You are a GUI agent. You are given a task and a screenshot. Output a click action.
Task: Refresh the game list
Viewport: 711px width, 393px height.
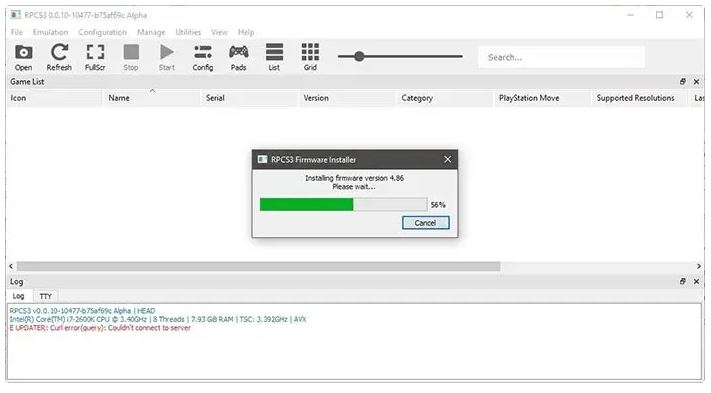pyautogui.click(x=59, y=57)
